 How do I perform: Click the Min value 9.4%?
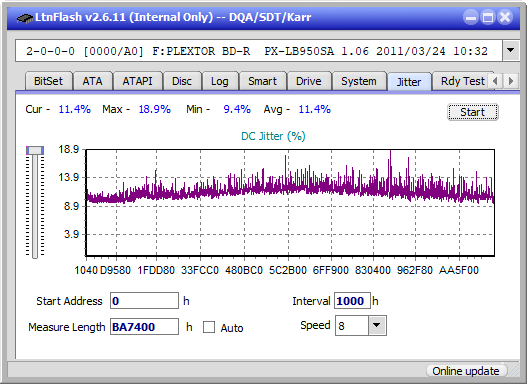coord(237,109)
